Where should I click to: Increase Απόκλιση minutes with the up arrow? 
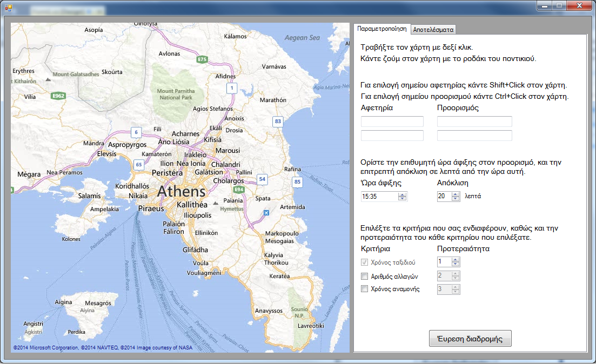[456, 194]
